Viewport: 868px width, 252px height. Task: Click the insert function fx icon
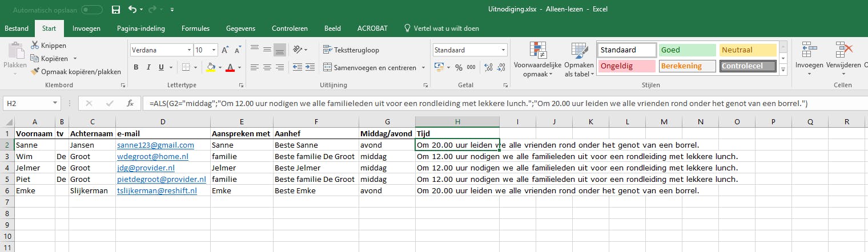tap(130, 104)
